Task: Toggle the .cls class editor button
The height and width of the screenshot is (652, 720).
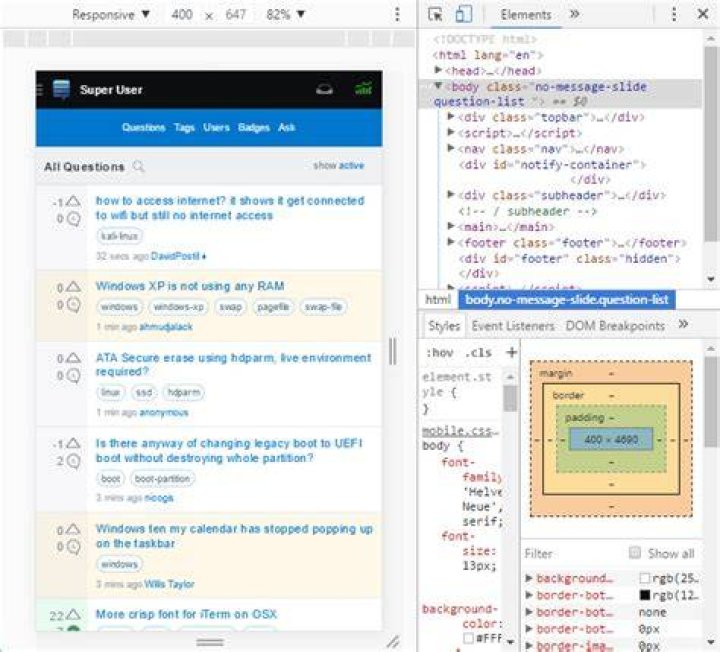Action: (478, 353)
